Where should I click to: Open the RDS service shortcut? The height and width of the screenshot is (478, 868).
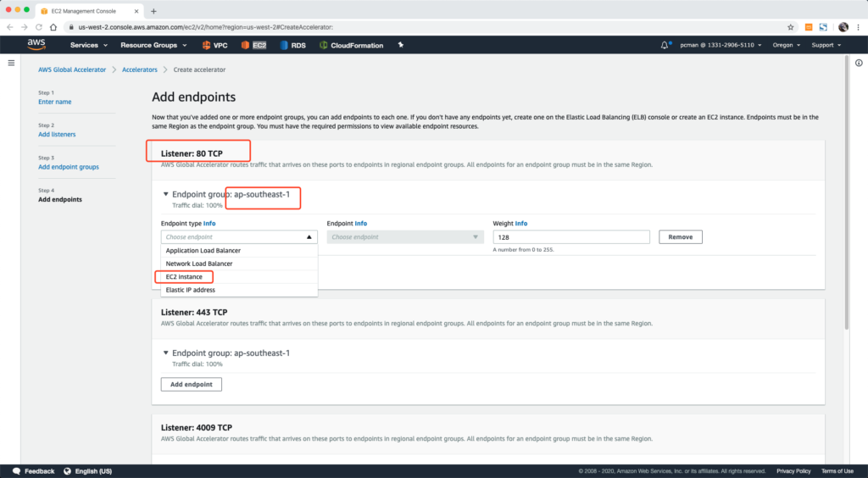coord(292,45)
